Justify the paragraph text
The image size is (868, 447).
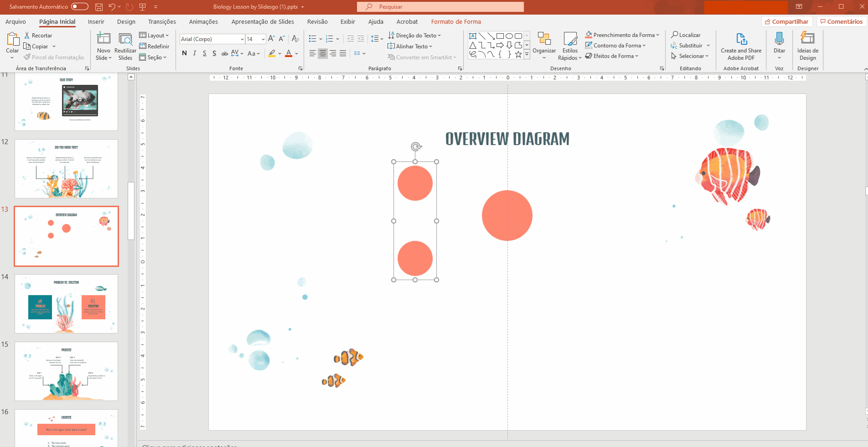[x=343, y=53]
